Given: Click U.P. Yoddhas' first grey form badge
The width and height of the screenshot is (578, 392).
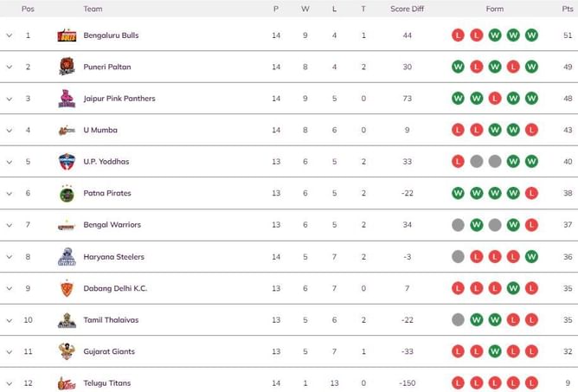Looking at the screenshot, I should point(476,162).
